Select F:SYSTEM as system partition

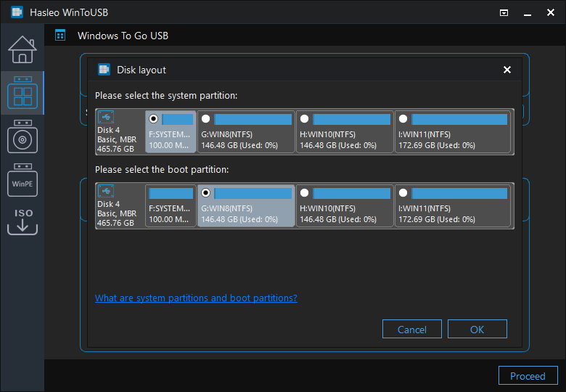coord(153,119)
